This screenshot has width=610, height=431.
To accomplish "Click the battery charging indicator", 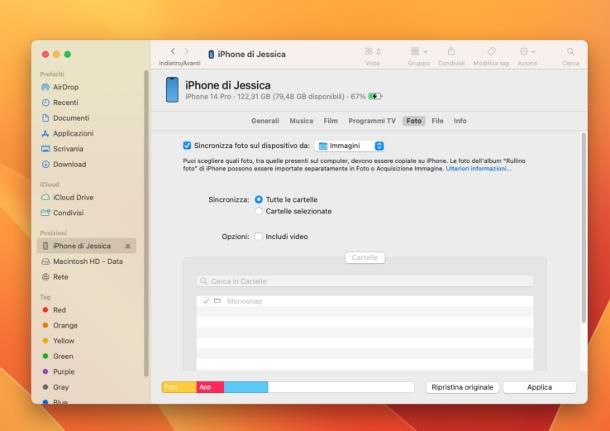I will click(375, 96).
